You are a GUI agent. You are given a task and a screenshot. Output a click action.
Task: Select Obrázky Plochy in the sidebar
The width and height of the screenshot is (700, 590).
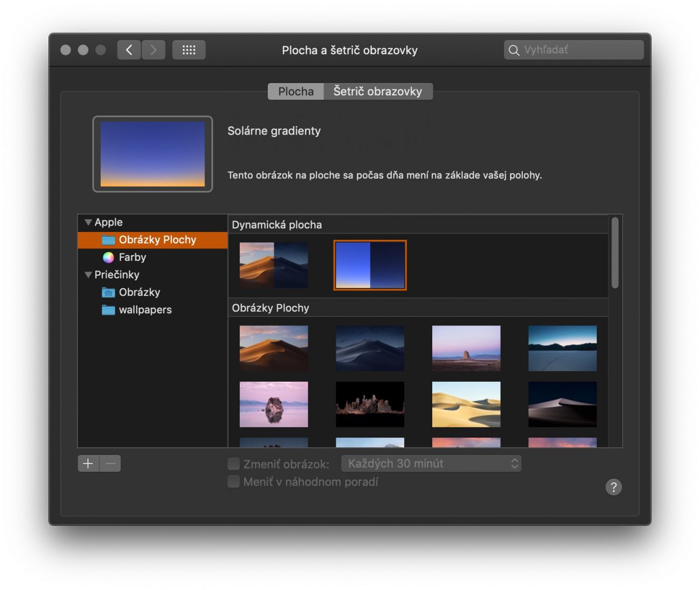153,240
